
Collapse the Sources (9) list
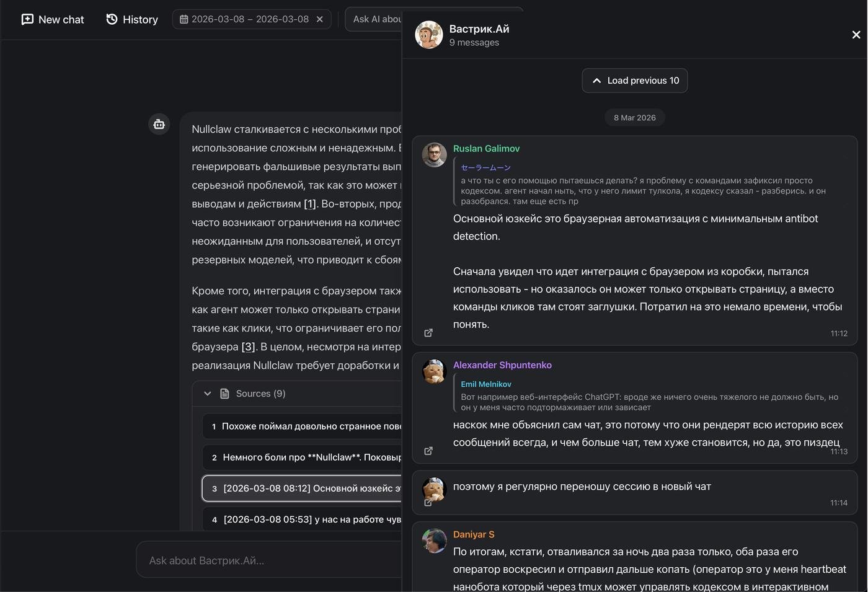click(208, 394)
